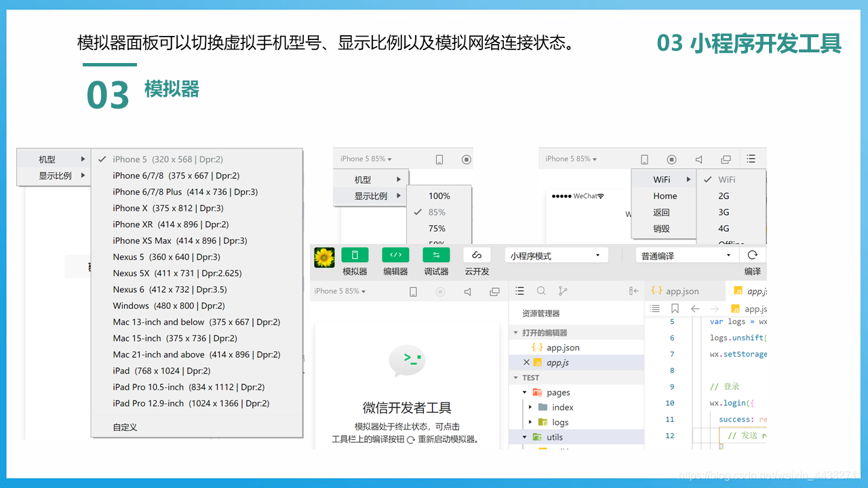Image resolution: width=868 pixels, height=488 pixels.
Task: Toggle the 模拟器 simulator panel button
Action: [355, 255]
